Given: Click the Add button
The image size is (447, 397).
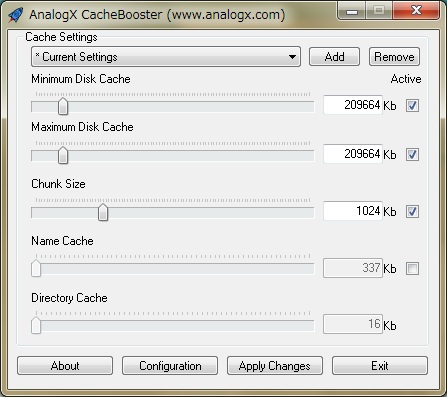Looking at the screenshot, I should [334, 57].
